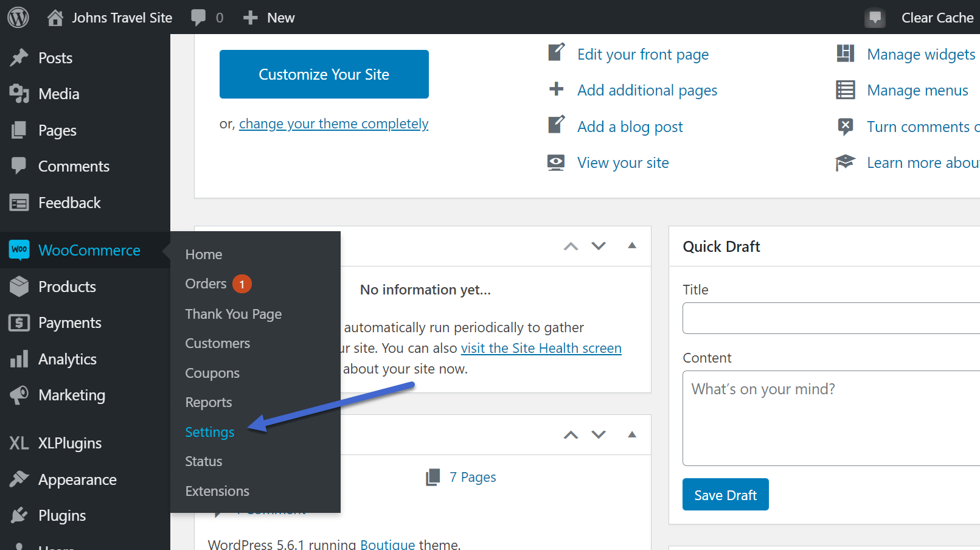Screen dimensions: 980x550
Task: Click the Media icon in sidebar
Action: (19, 94)
